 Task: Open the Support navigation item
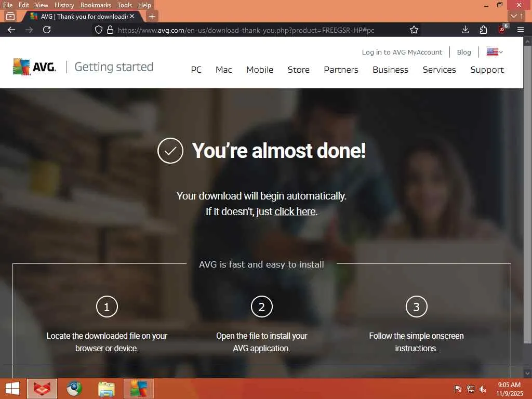pos(487,70)
